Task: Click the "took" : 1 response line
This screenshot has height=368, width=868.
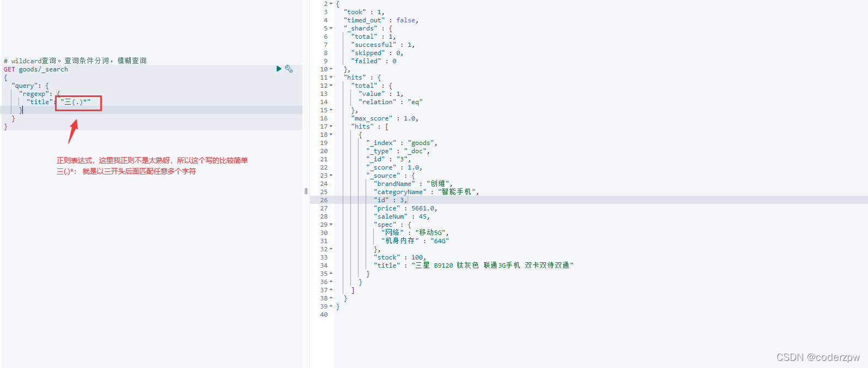Action: point(364,12)
